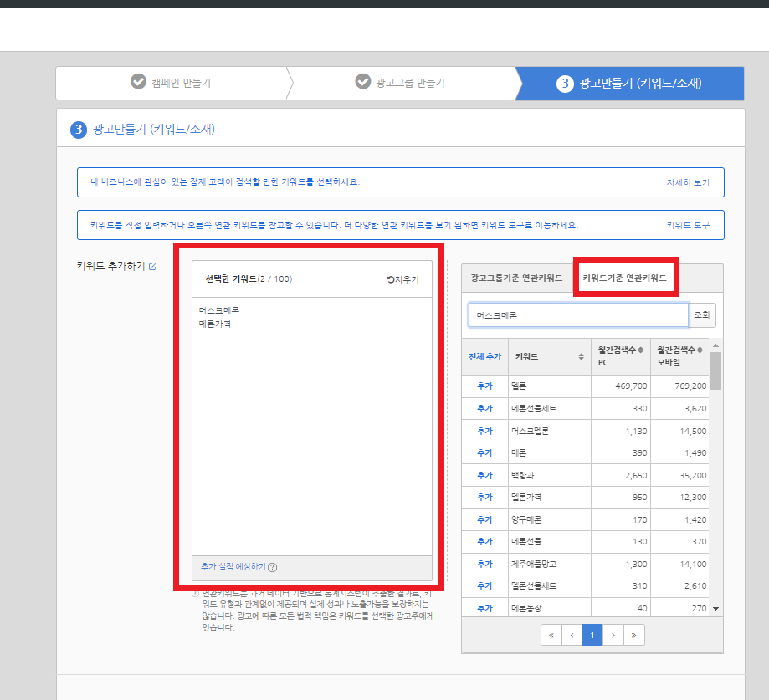Sort by 월간검색수 PC column arrows
769x700 pixels.
[640, 350]
